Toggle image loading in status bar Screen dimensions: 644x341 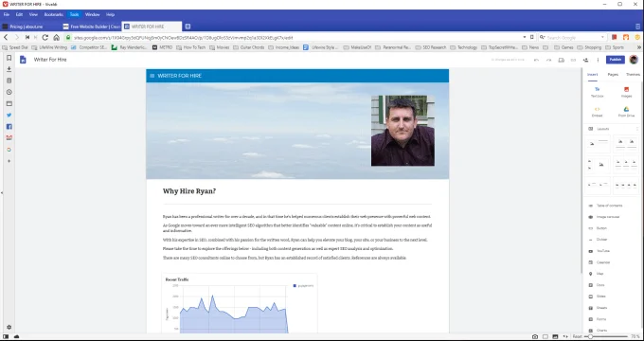pyautogui.click(x=555, y=336)
